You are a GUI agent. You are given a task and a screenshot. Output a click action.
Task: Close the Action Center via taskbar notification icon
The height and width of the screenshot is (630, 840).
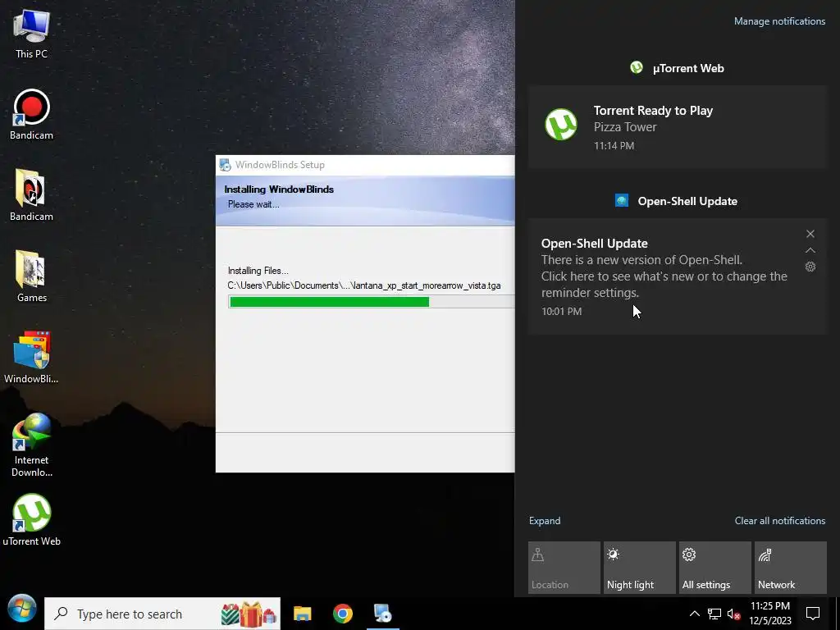(813, 614)
